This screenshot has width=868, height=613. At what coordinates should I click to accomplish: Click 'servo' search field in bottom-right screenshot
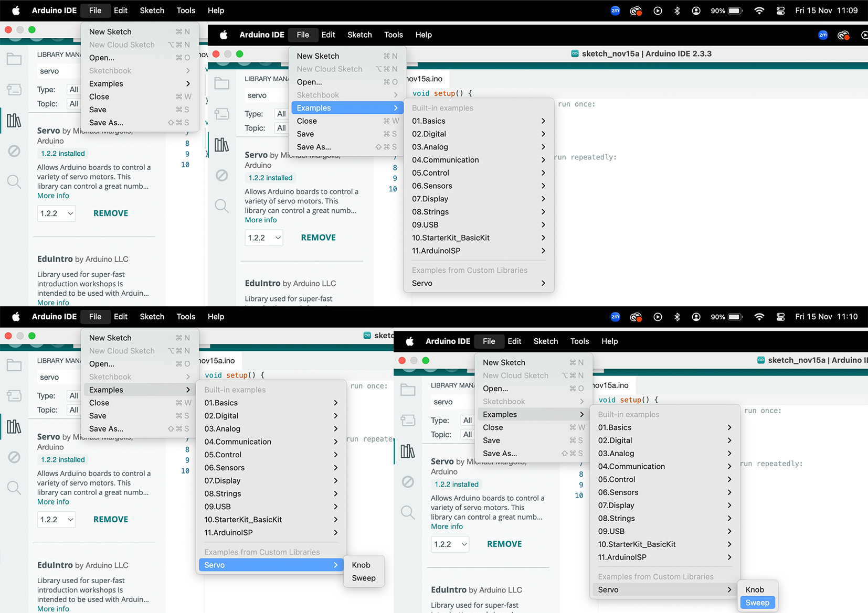(x=452, y=402)
